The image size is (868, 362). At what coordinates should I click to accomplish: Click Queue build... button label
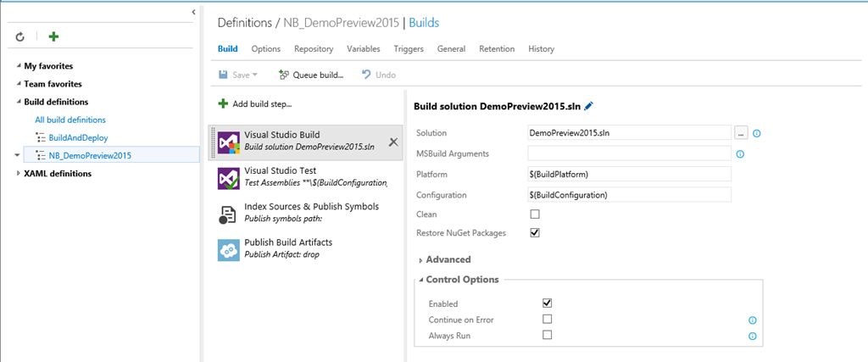tap(319, 75)
